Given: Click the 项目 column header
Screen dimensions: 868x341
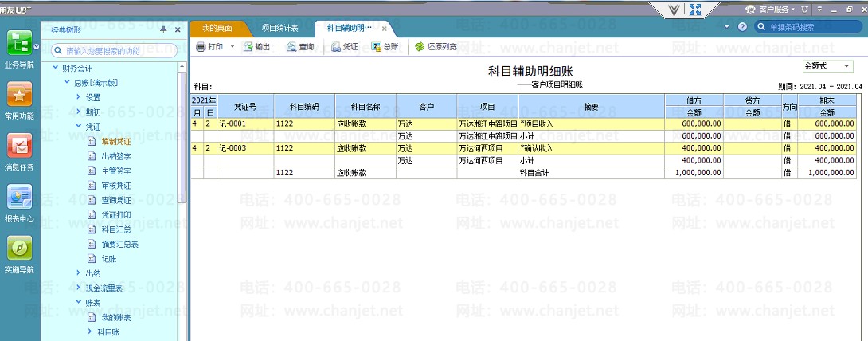Looking at the screenshot, I should coord(487,106).
